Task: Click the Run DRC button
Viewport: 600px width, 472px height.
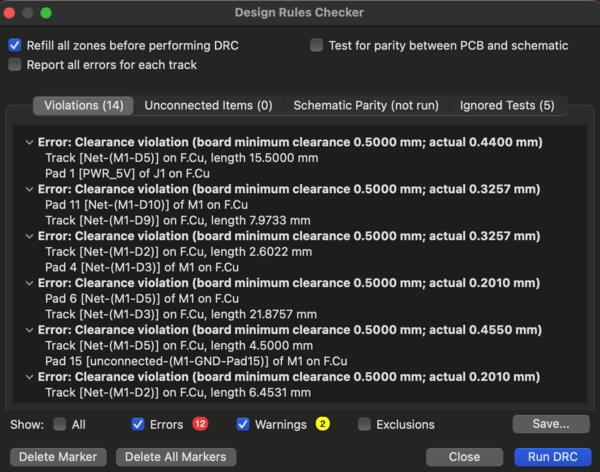Action: click(544, 456)
